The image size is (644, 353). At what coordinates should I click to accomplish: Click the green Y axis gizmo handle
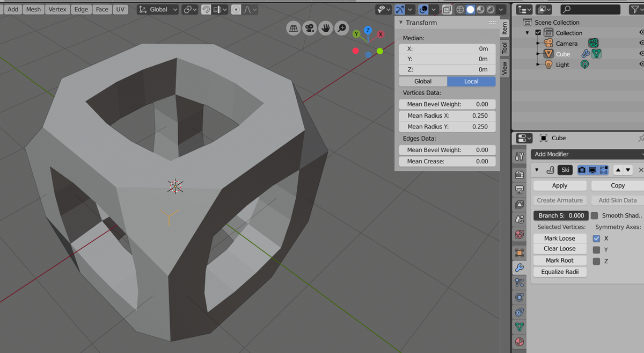click(x=356, y=34)
